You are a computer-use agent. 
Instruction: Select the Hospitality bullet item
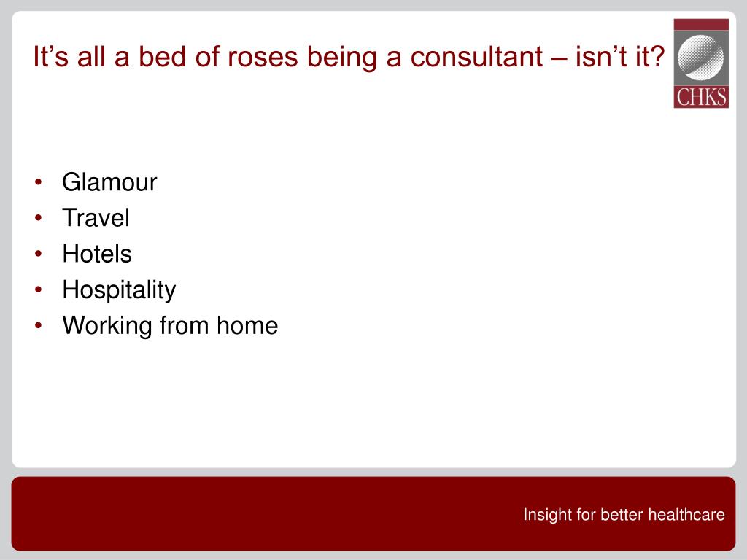tap(119, 290)
